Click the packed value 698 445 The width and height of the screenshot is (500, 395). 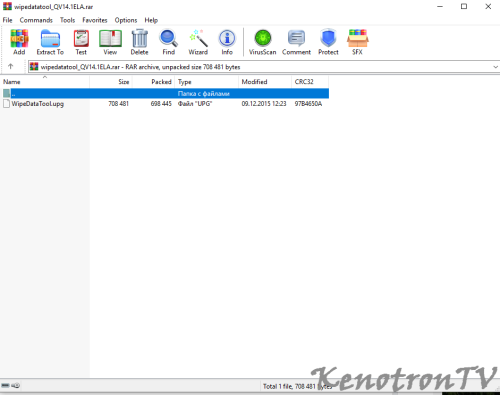coord(161,104)
